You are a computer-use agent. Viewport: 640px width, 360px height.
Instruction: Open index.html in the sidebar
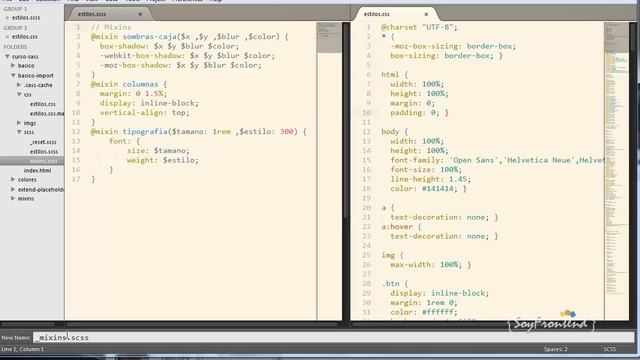pyautogui.click(x=37, y=171)
